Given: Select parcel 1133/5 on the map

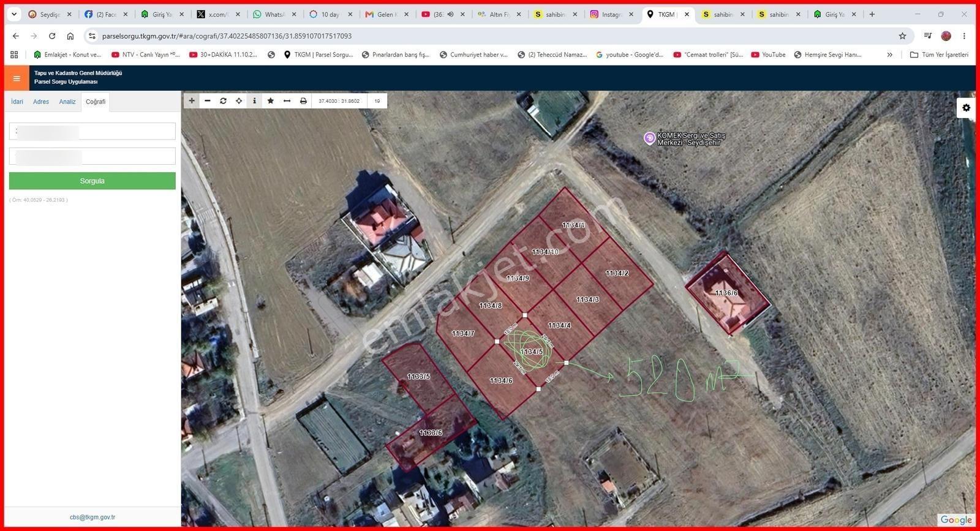Looking at the screenshot, I should click(x=418, y=377).
